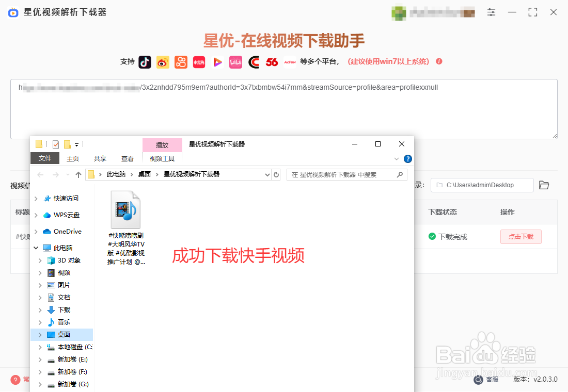Click the Douyin (TikTok) platform icon
The image size is (568, 392).
[x=145, y=62]
